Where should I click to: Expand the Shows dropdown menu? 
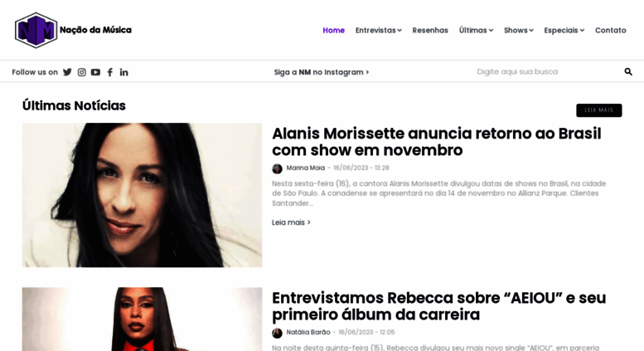click(518, 31)
